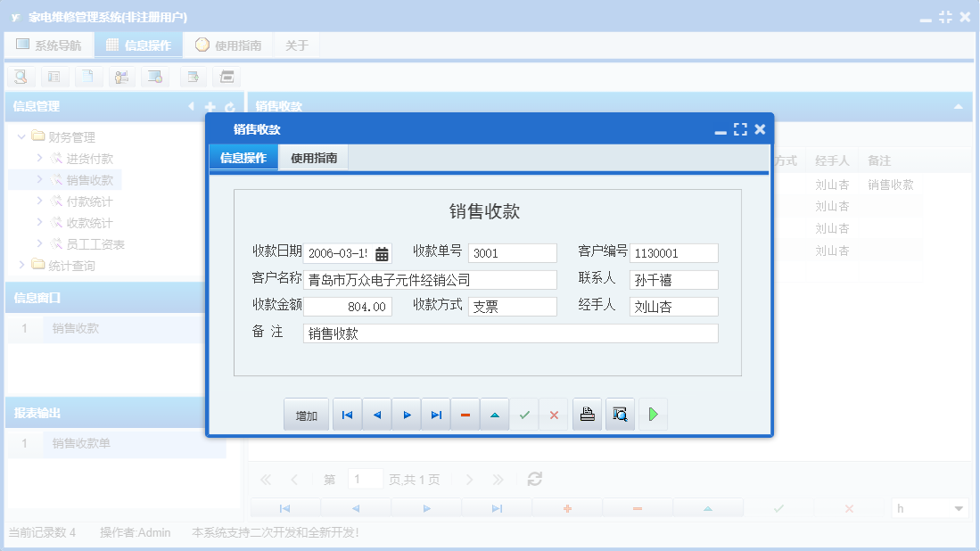This screenshot has height=551, width=980.
Task: Confirm the record with the green checkmark
Action: (524, 414)
